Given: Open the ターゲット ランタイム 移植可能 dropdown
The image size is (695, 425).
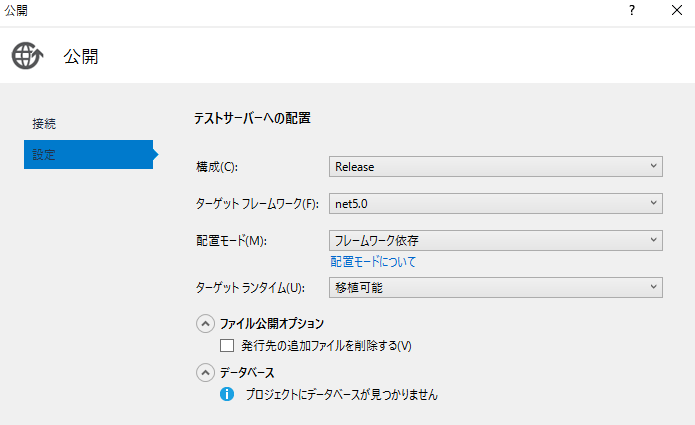Looking at the screenshot, I should [x=496, y=288].
